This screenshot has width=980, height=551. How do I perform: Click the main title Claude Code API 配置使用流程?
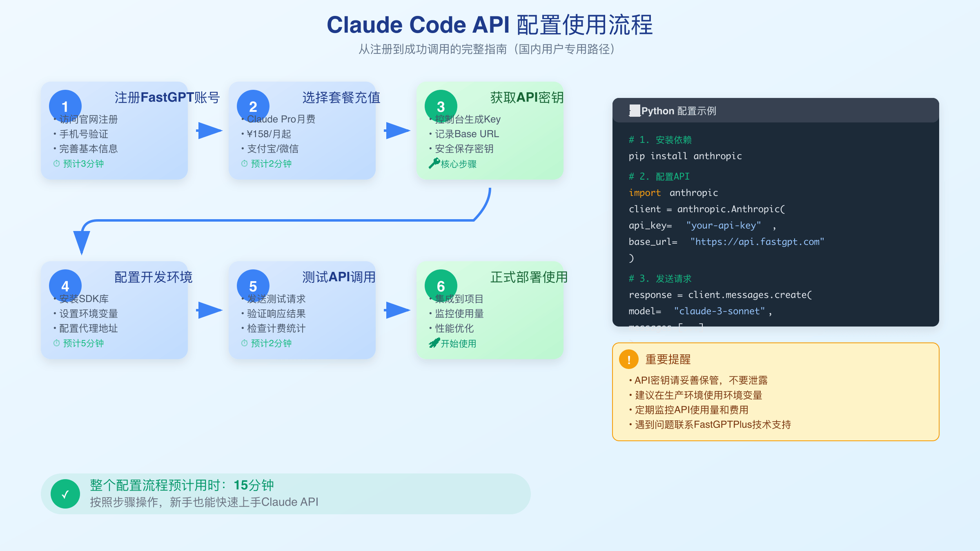490,25
